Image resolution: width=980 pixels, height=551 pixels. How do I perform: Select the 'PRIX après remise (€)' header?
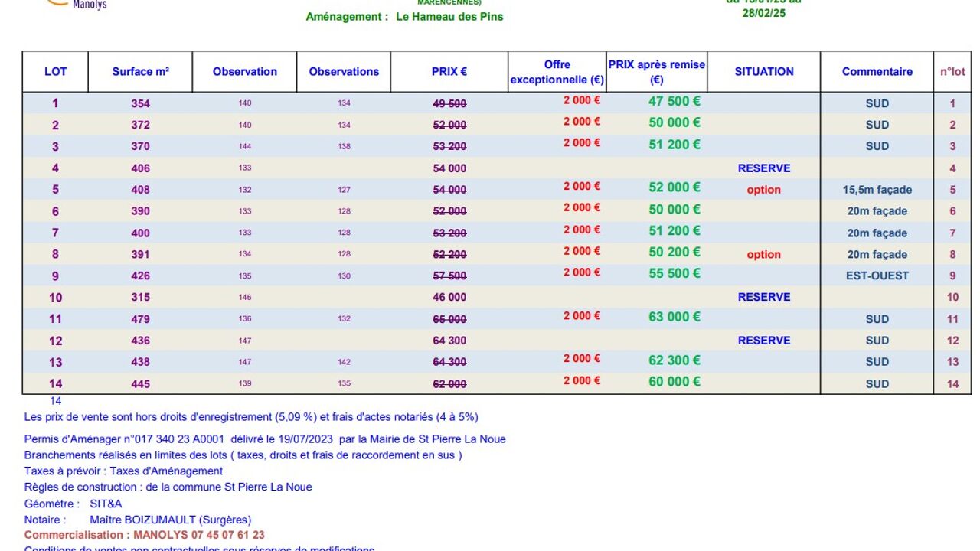point(657,72)
